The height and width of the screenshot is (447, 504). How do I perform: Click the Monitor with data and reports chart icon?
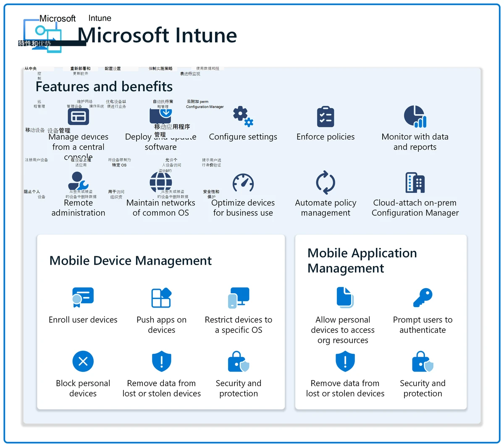(415, 116)
